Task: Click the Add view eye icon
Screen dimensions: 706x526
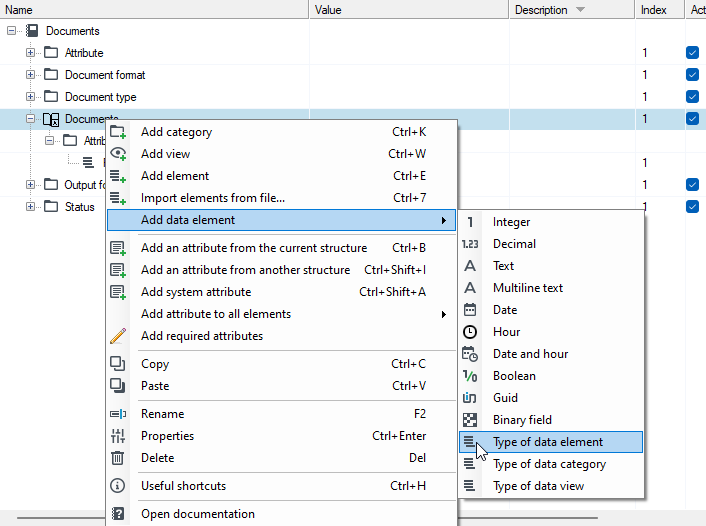Action: [118, 154]
